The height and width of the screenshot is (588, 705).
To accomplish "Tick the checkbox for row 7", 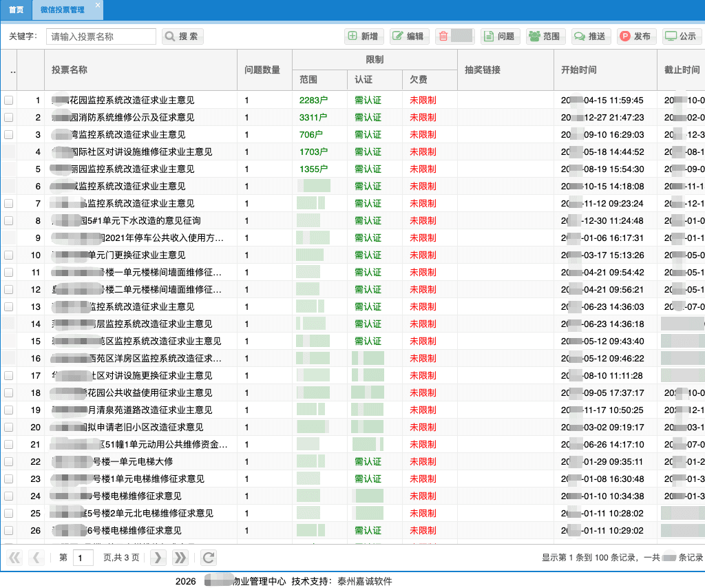I will [8, 203].
